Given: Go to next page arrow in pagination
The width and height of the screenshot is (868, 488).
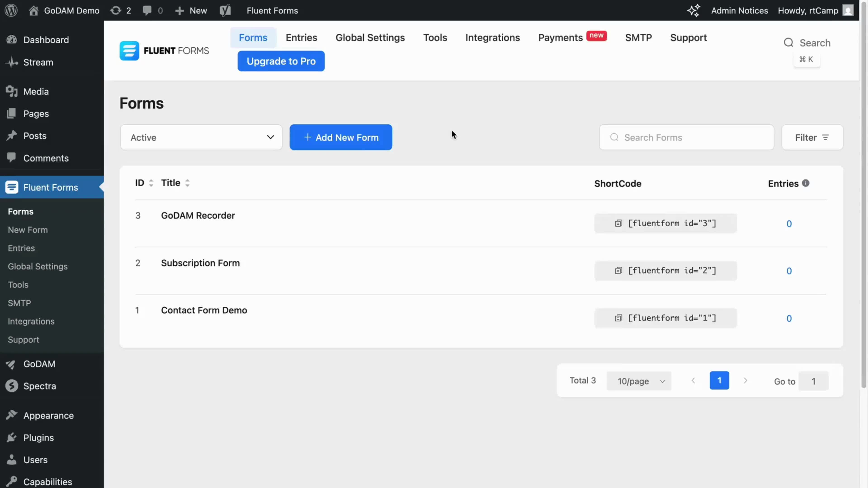Looking at the screenshot, I should tap(745, 380).
